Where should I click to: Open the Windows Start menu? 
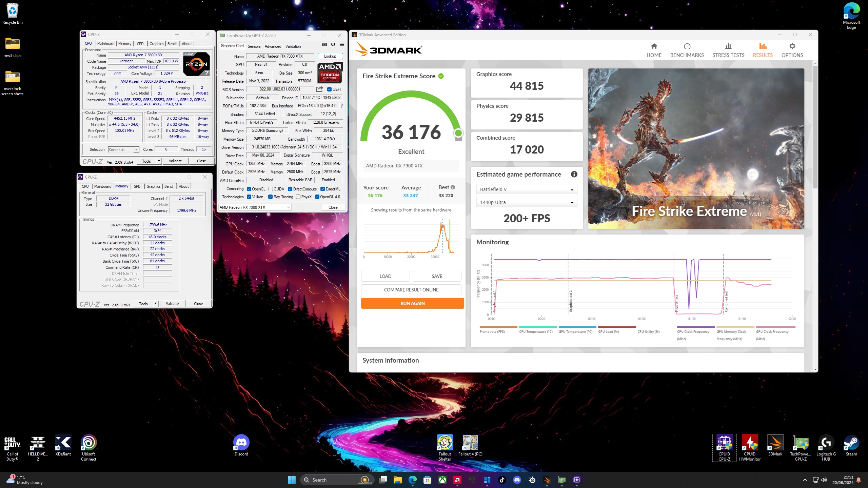[x=292, y=480]
